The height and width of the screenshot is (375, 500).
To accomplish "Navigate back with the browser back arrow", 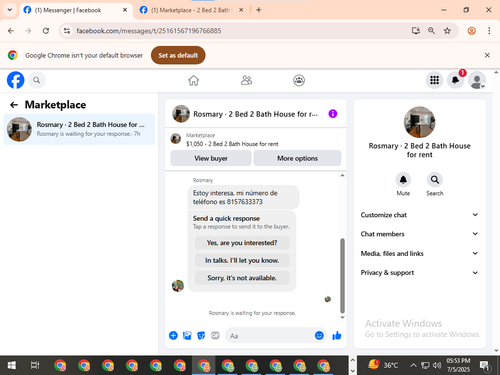I will (11, 31).
